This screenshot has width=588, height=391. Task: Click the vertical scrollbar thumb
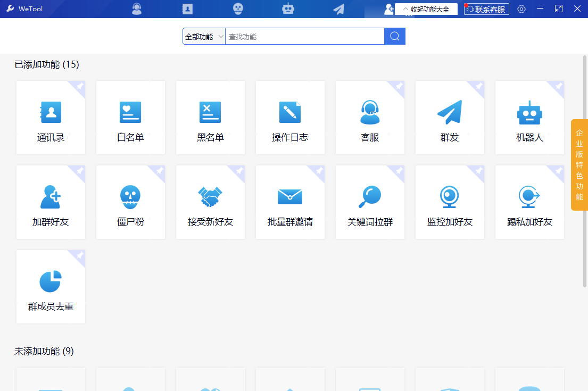585,171
